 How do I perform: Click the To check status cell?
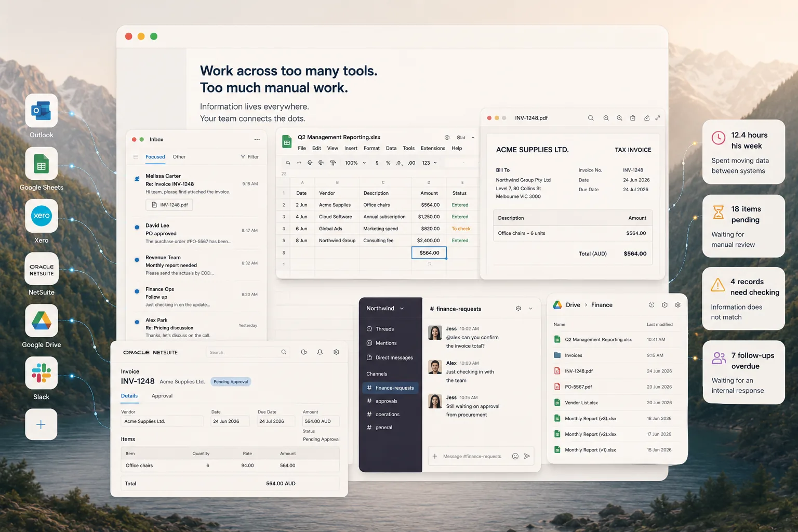461,229
